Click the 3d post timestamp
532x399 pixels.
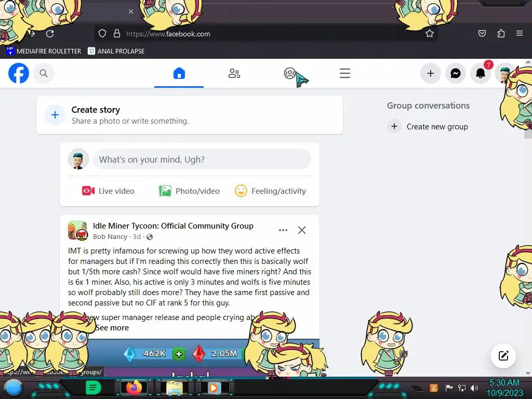coord(137,237)
